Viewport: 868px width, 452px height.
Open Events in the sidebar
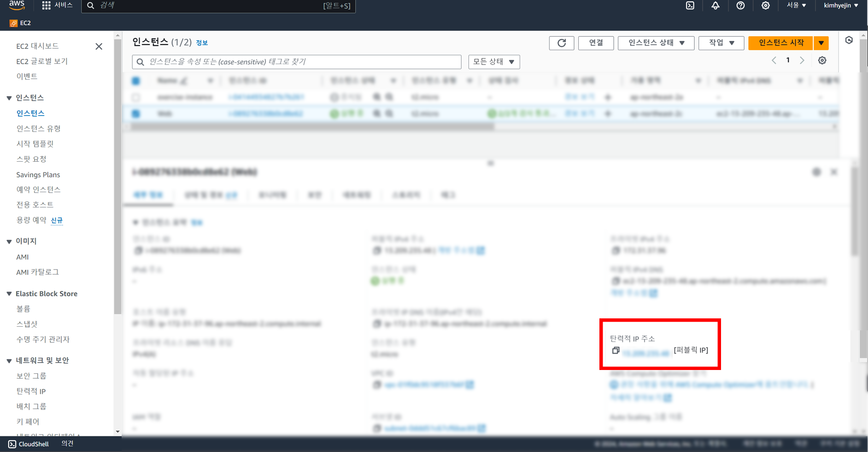(x=27, y=76)
